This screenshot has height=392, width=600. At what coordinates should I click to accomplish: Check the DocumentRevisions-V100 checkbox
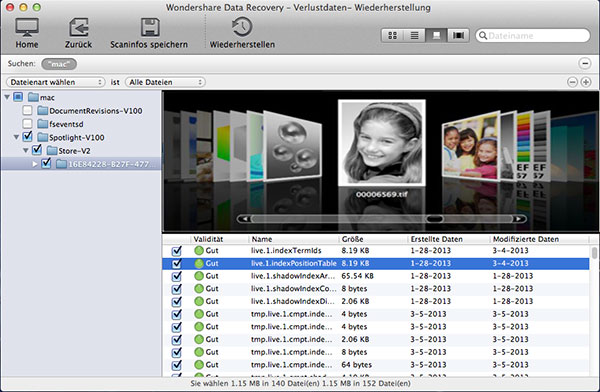pos(27,111)
